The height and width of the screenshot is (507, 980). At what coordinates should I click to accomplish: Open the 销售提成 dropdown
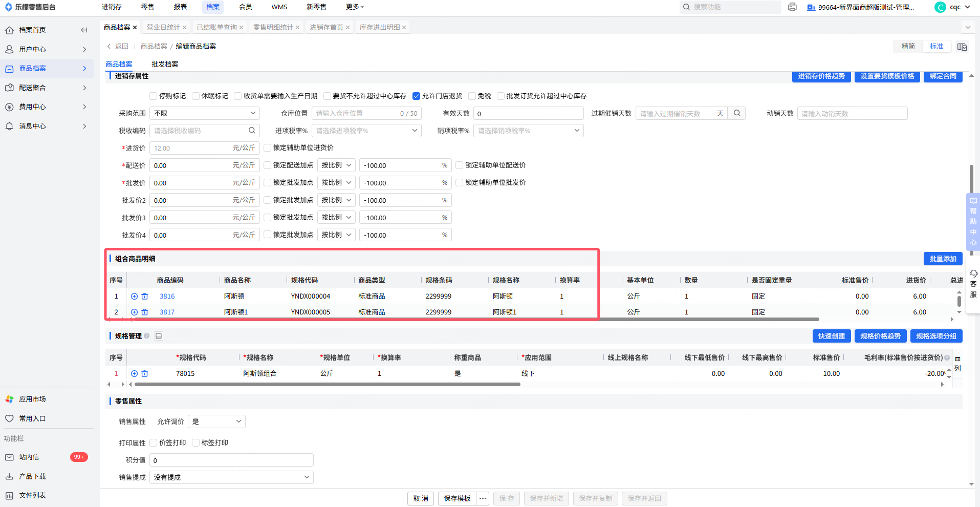click(x=231, y=477)
